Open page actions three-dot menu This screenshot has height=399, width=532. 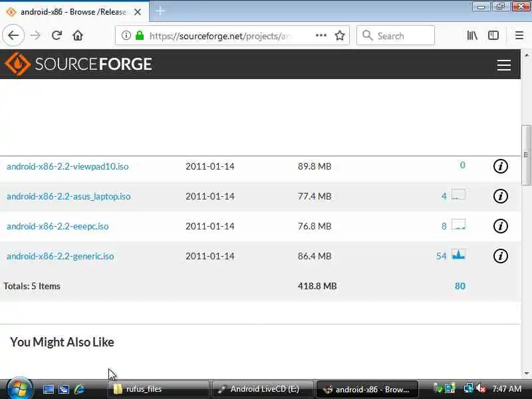[x=321, y=35]
